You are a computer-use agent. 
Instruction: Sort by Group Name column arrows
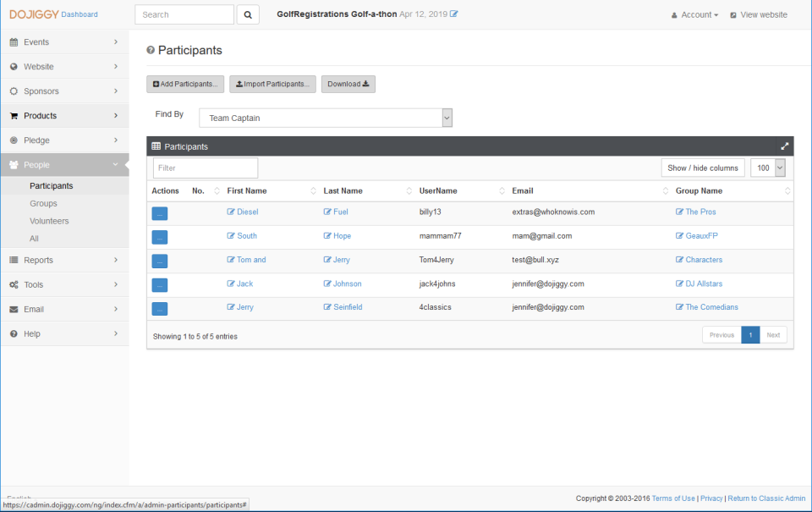tap(787, 190)
